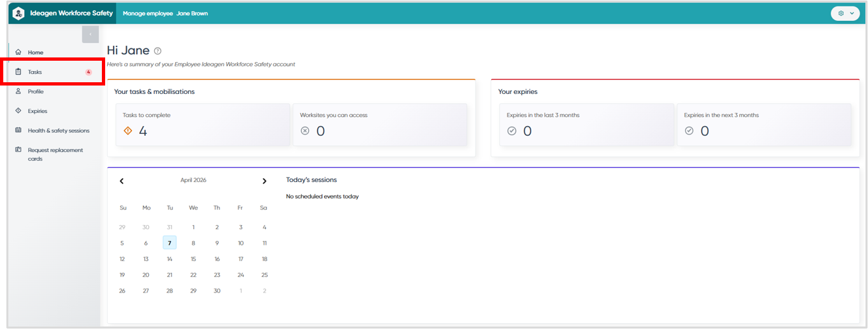Select April 11 in the calendar

[x=265, y=243]
